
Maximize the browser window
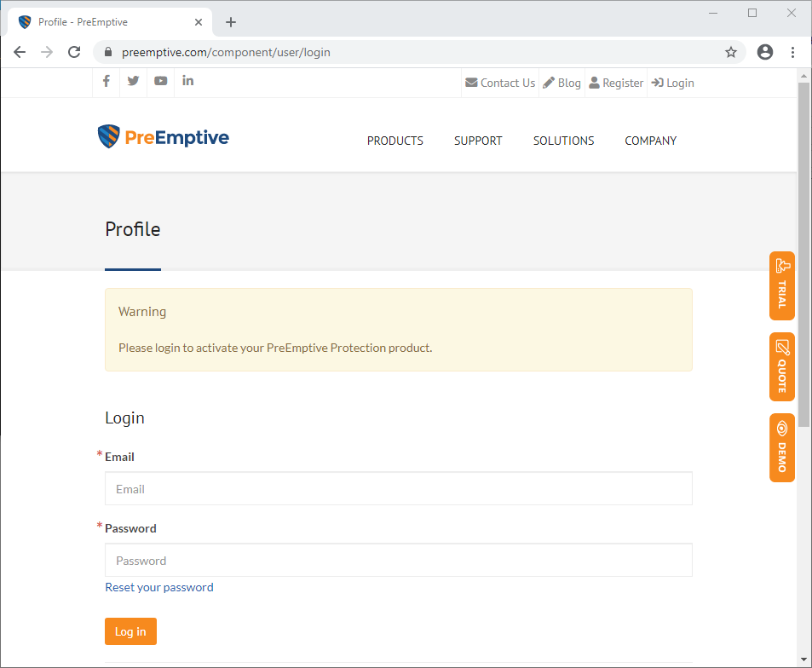(752, 13)
